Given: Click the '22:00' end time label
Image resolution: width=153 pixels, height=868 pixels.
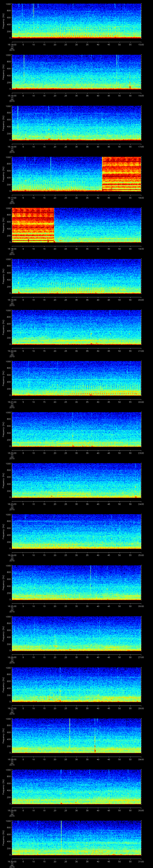Looking at the screenshot, I should coord(141,402).
